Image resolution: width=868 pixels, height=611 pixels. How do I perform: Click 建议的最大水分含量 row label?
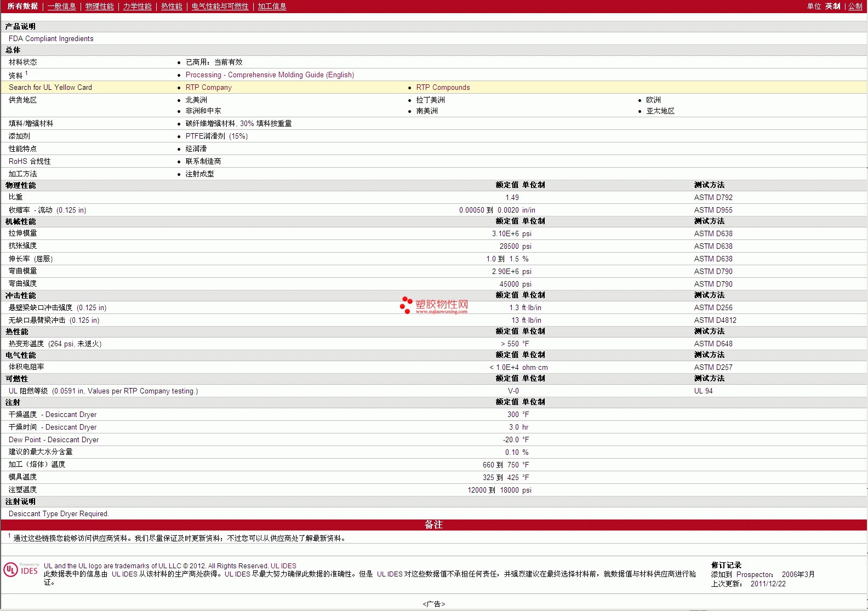(41, 452)
